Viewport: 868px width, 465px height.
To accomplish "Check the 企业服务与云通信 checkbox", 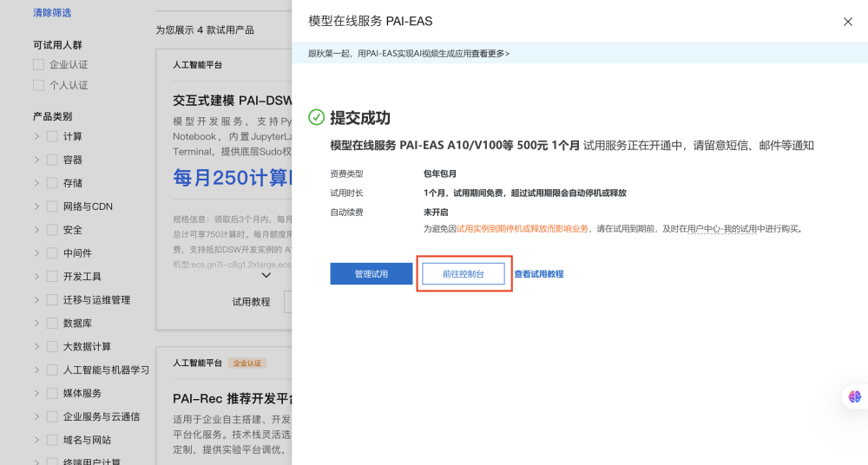I will (53, 416).
